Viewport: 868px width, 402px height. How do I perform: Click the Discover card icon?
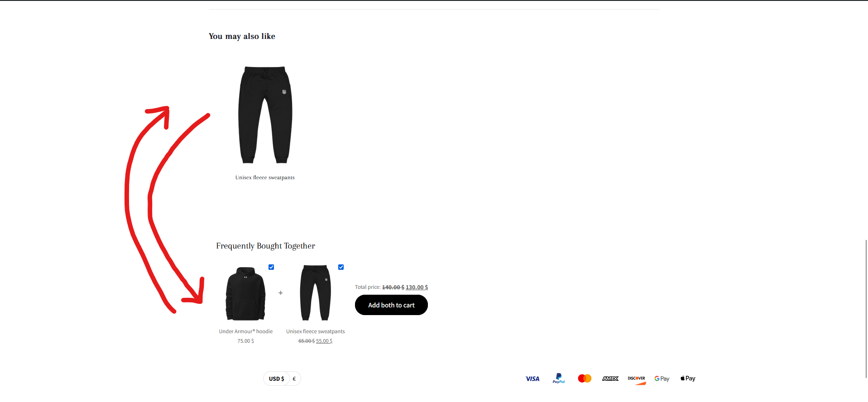637,379
